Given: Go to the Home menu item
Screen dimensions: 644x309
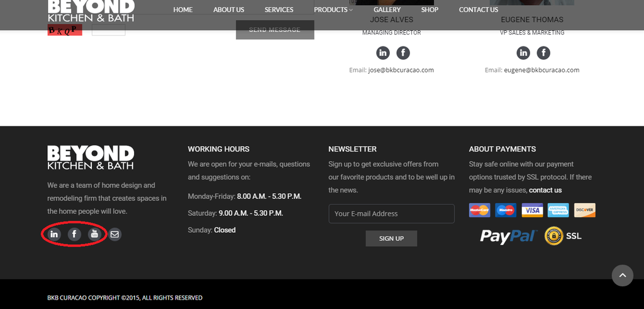Looking at the screenshot, I should pyautogui.click(x=183, y=9).
